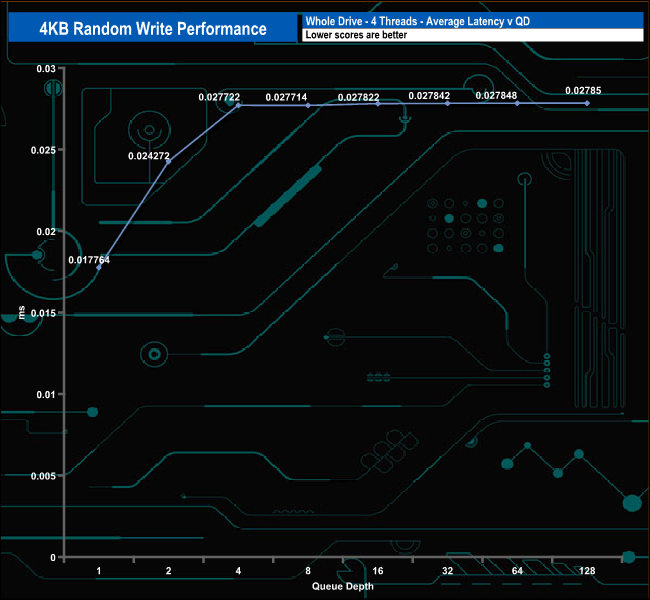Image resolution: width=650 pixels, height=600 pixels.
Task: Click the data point marker at queue depth 2
Action: click(168, 161)
